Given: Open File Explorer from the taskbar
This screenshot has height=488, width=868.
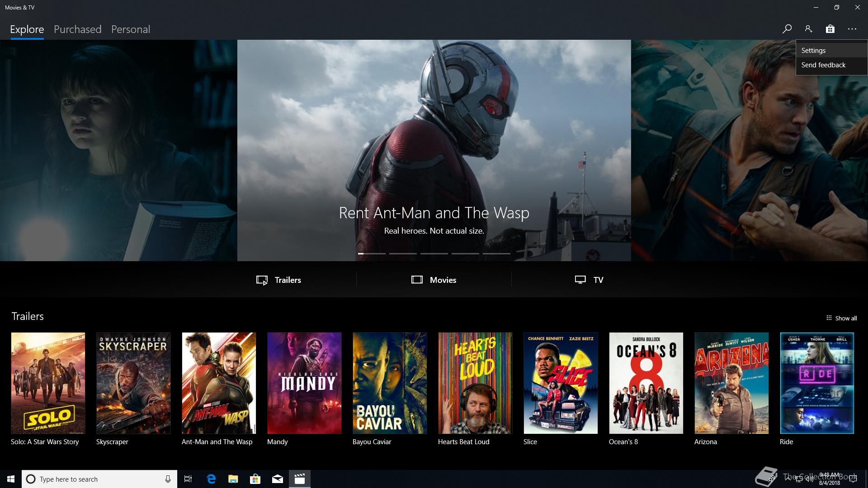Looking at the screenshot, I should [233, 479].
